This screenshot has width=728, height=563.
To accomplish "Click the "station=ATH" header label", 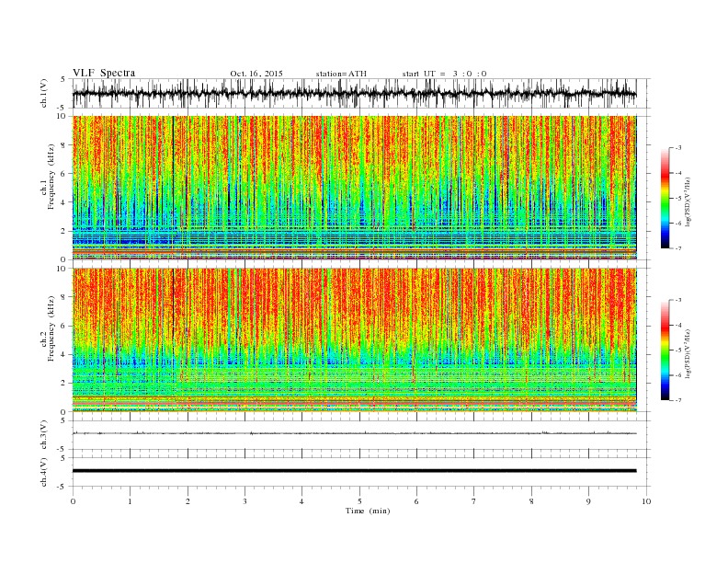I will [x=341, y=74].
